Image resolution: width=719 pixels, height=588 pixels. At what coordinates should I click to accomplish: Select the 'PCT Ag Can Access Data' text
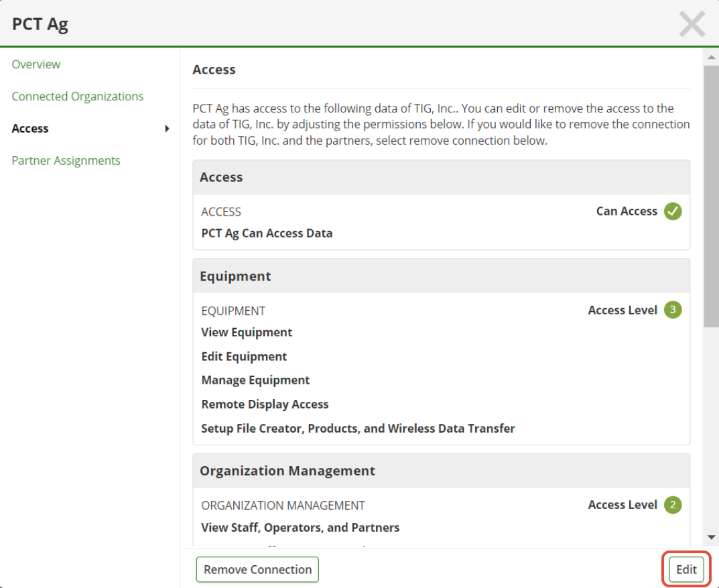[x=267, y=233]
